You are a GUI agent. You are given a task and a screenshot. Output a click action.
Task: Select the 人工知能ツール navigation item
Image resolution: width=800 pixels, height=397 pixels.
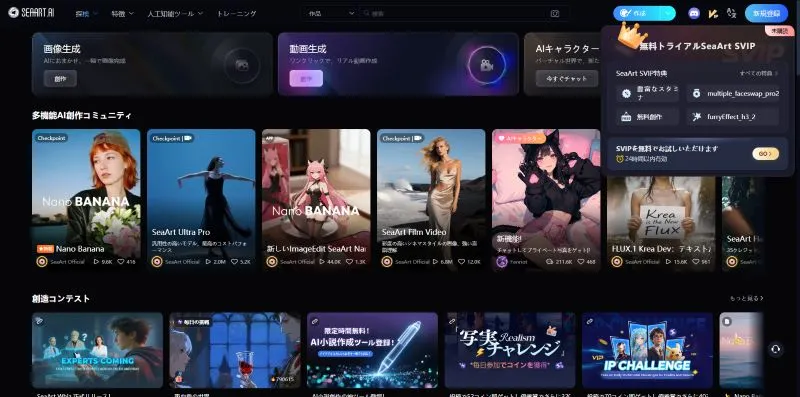pyautogui.click(x=171, y=14)
